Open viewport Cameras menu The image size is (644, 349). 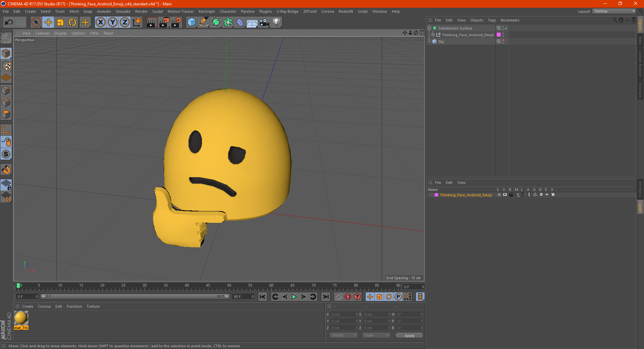(x=42, y=33)
